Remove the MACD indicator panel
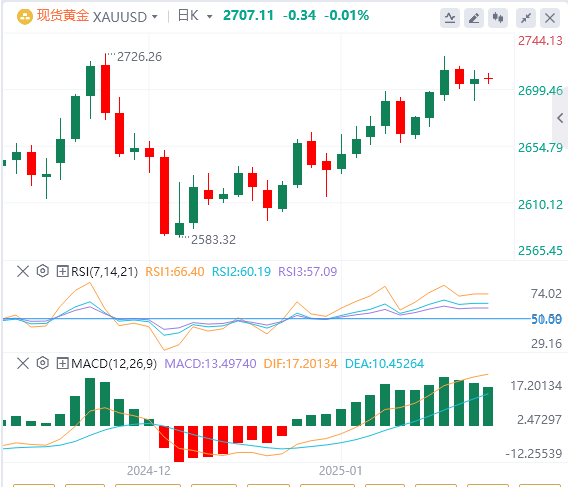 point(23,363)
